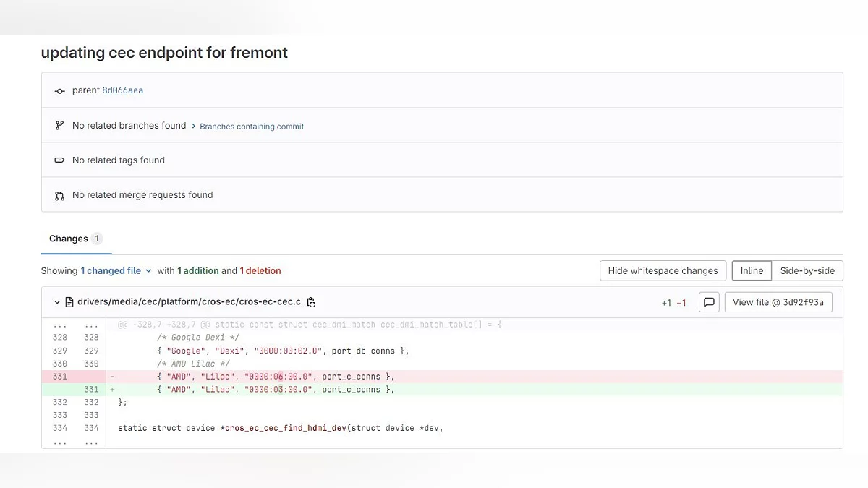Click the file document icon next to path
Viewport: 868px width, 488px height.
[70, 302]
